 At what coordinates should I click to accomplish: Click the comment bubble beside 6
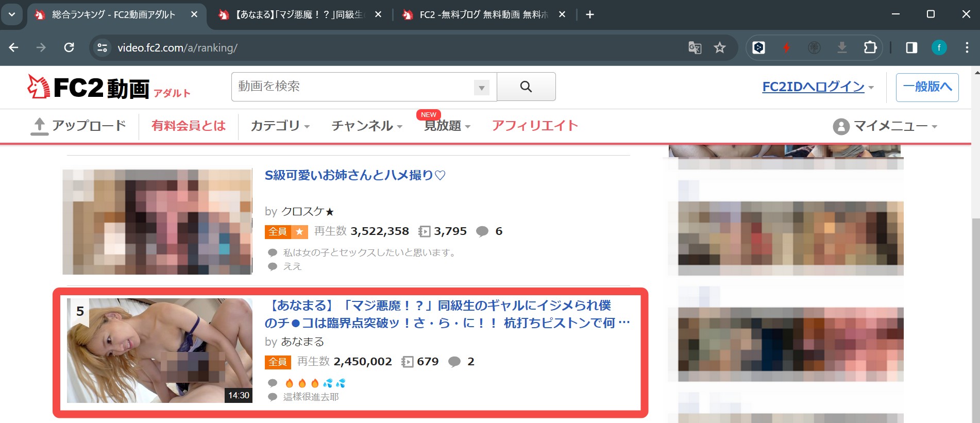[482, 232]
